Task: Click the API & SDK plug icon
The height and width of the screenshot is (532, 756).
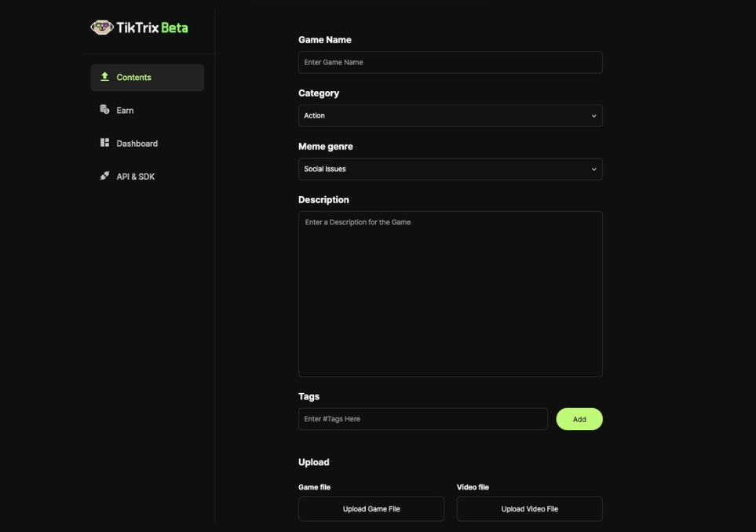Action: (x=104, y=176)
